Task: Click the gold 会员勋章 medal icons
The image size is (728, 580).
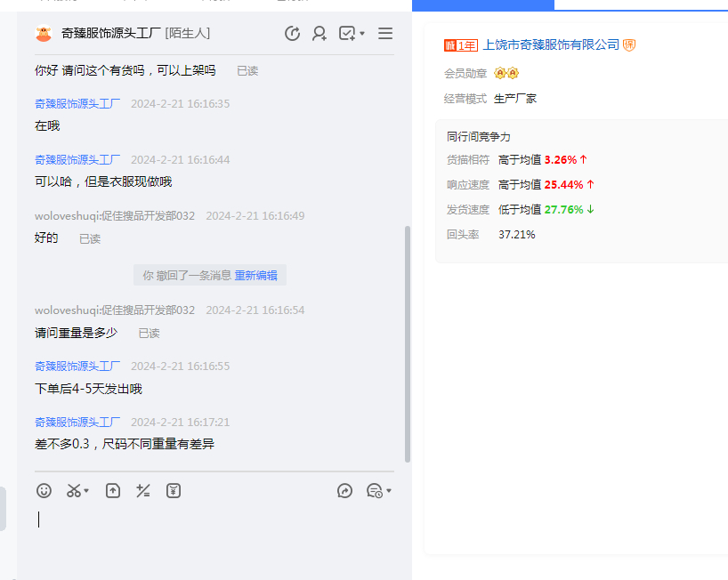Action: coord(506,73)
